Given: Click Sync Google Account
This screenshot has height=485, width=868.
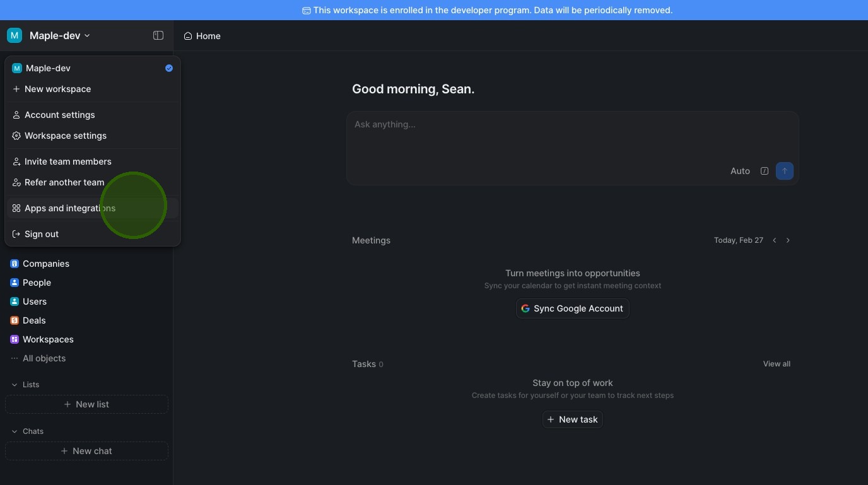Looking at the screenshot, I should (x=573, y=308).
